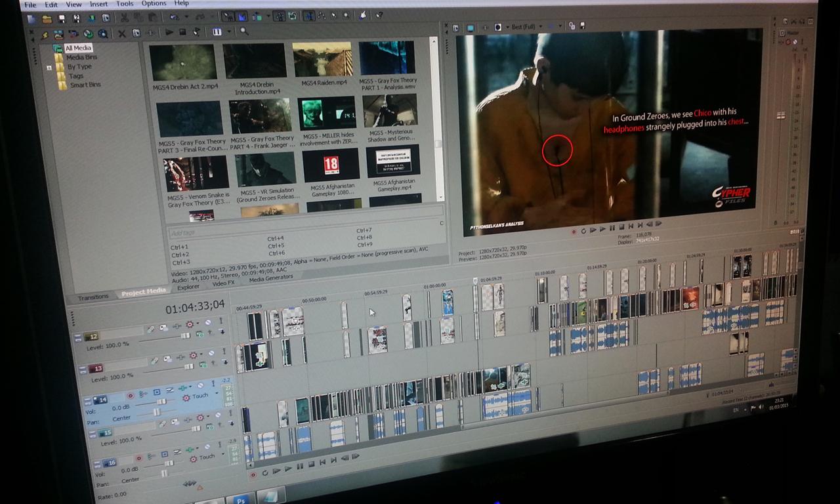840x504 pixels.
Task: Click the Open project folder icon
Action: point(47,19)
